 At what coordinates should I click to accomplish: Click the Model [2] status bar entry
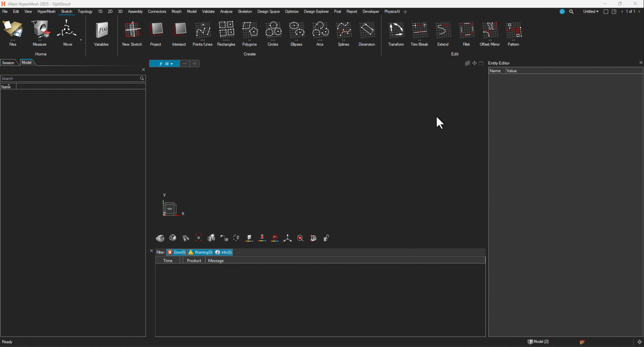tap(538, 342)
